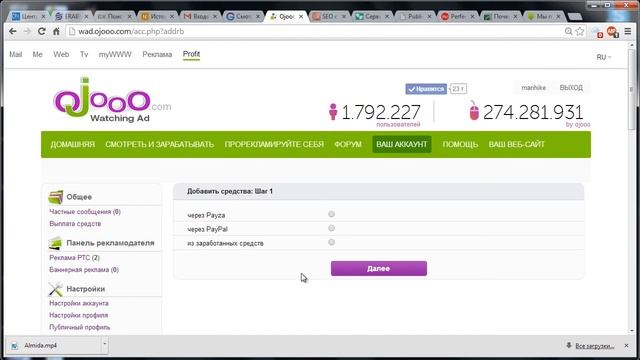Go to ДОМАШНЯЯ in green menu
This screenshot has height=360, width=640.
[73, 144]
